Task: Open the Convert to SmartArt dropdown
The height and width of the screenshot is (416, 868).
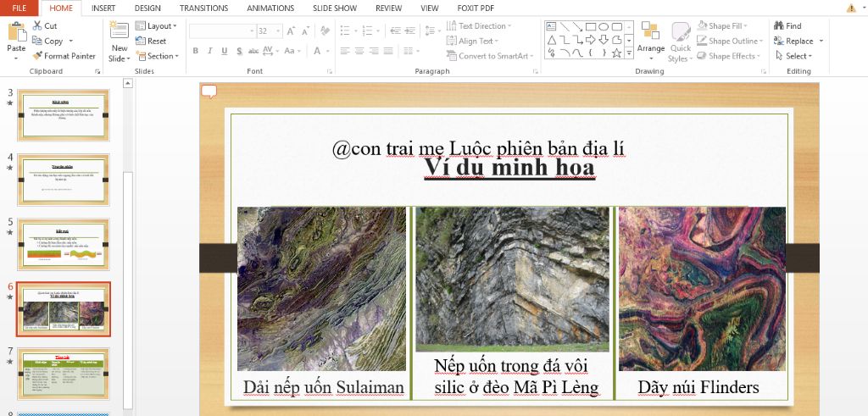Action: (491, 56)
